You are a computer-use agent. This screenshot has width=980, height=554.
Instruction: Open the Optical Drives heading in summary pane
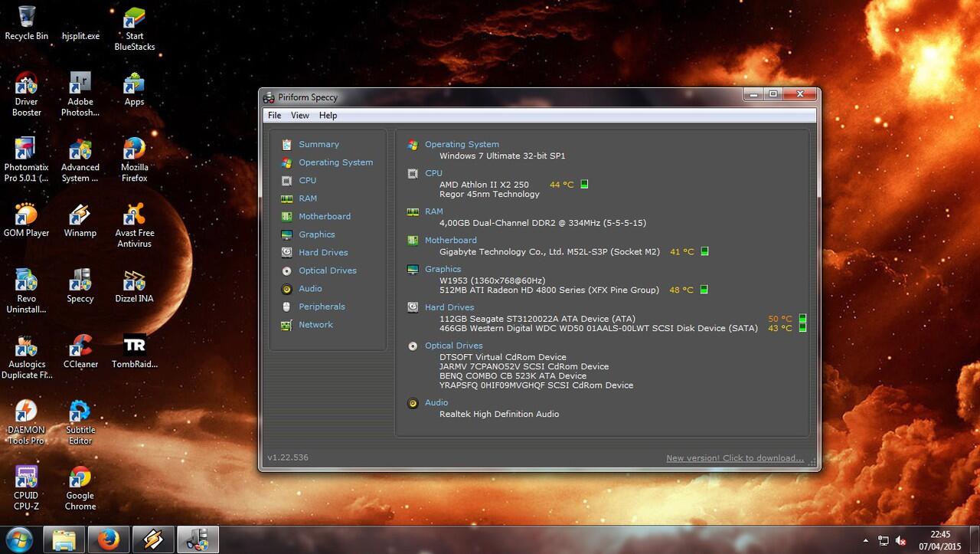coord(453,346)
